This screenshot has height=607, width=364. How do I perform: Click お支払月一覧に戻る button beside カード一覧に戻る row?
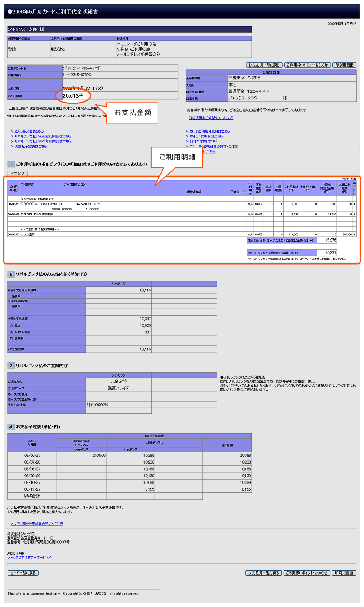tap(264, 573)
